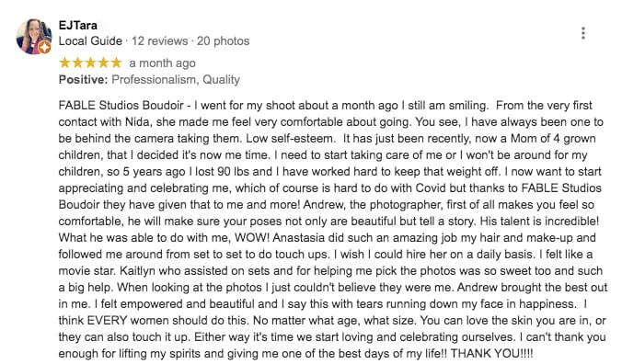Click the second rating star

click(77, 63)
